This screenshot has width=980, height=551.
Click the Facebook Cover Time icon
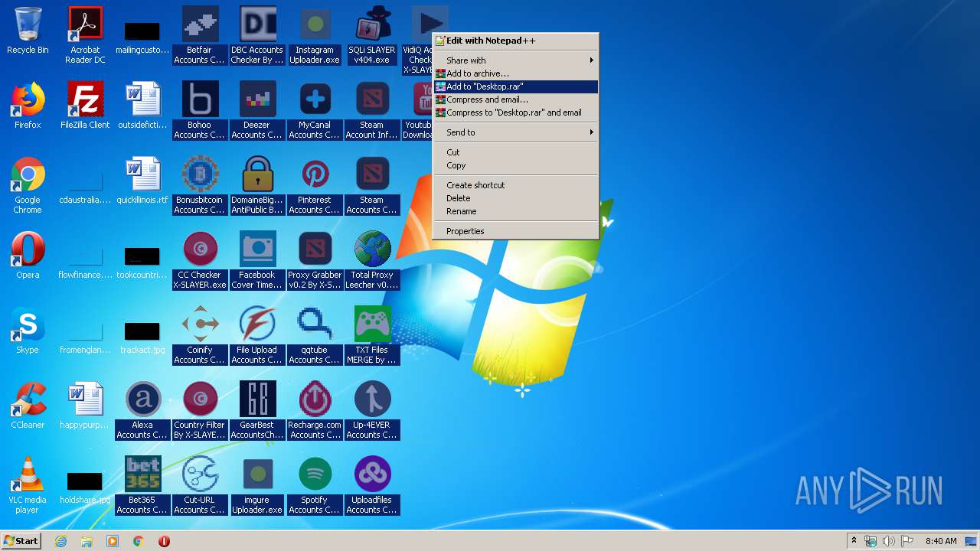pos(257,260)
